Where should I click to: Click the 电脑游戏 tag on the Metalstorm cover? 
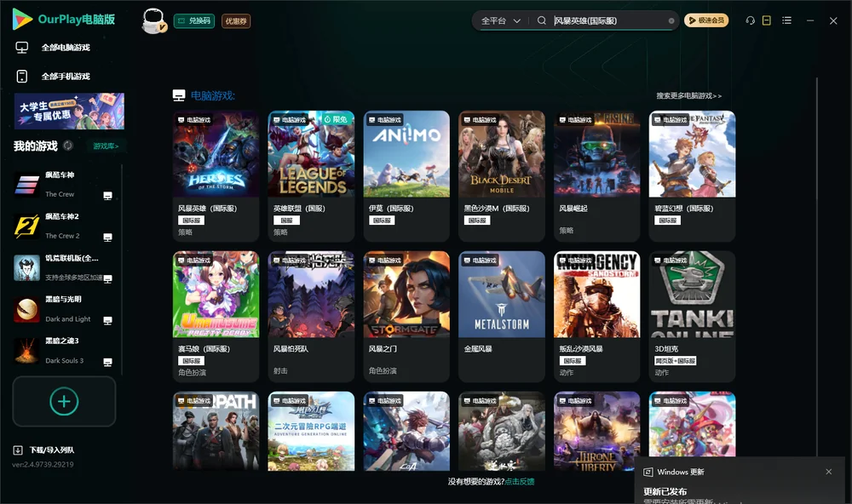click(480, 261)
